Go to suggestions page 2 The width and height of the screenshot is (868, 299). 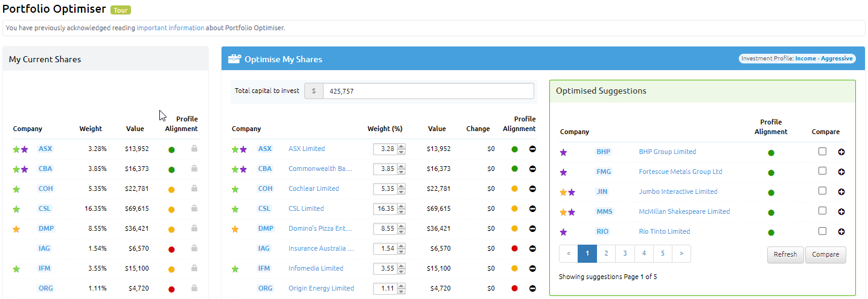point(606,254)
